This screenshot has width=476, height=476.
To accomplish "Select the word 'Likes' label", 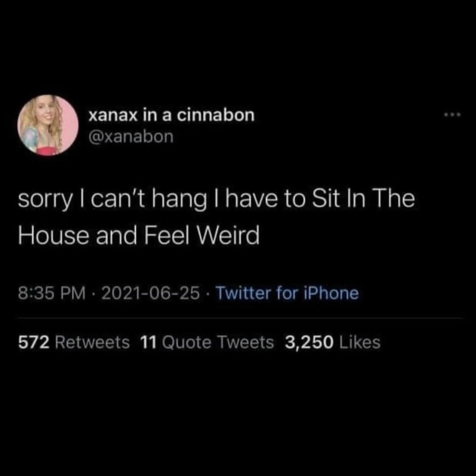I will pos(360,342).
